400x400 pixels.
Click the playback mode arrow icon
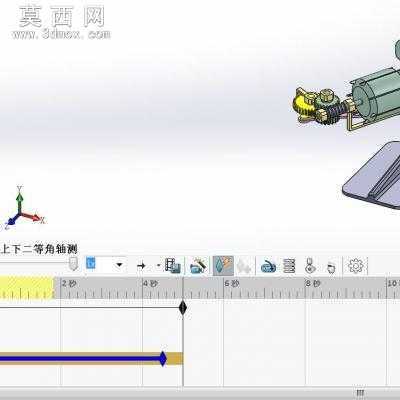141,266
